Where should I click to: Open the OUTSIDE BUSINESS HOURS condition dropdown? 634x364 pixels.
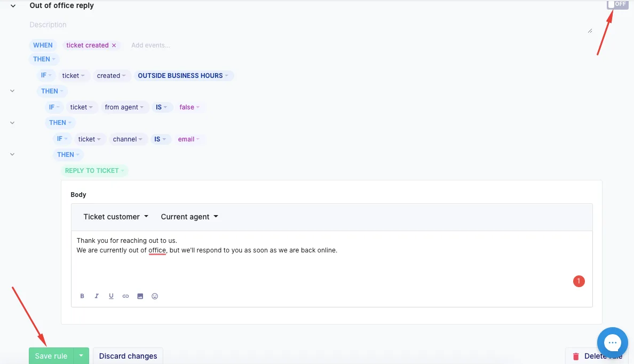tap(183, 76)
